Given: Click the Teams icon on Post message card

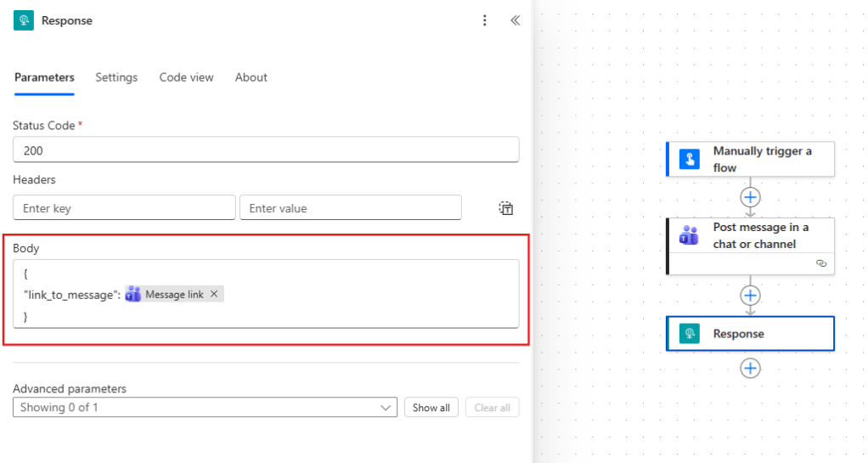Looking at the screenshot, I should [689, 235].
